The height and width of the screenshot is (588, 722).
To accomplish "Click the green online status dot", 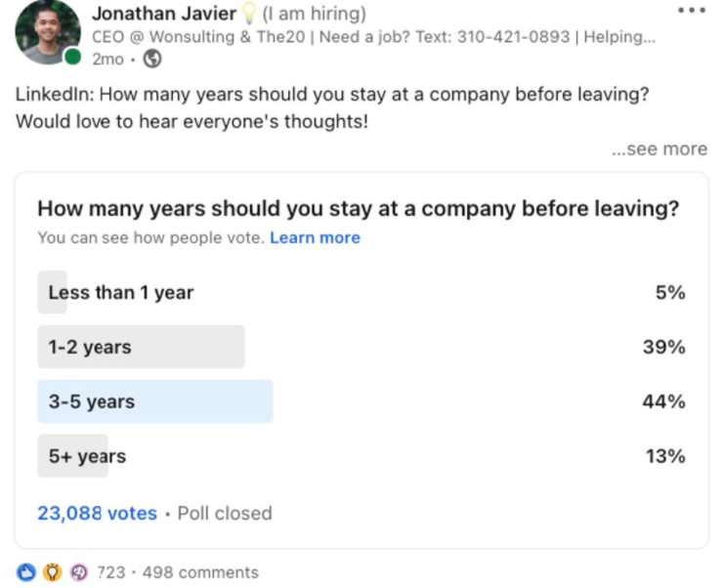I will [x=72, y=57].
